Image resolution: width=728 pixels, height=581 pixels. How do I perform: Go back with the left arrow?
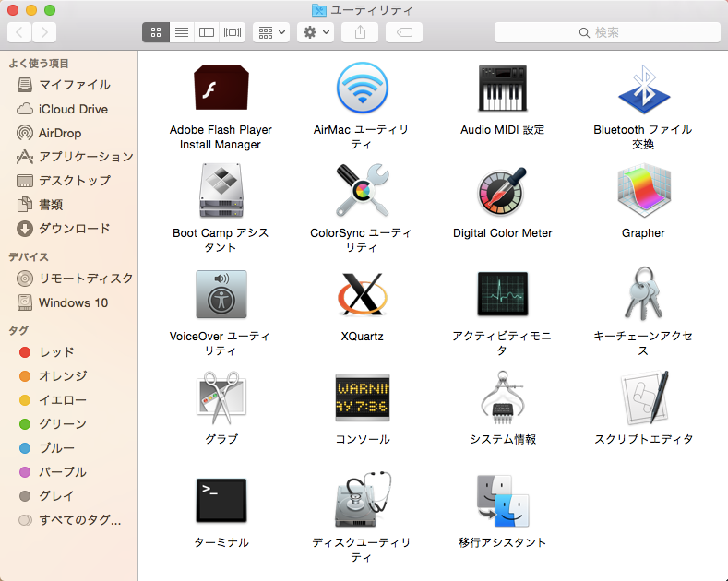click(19, 32)
